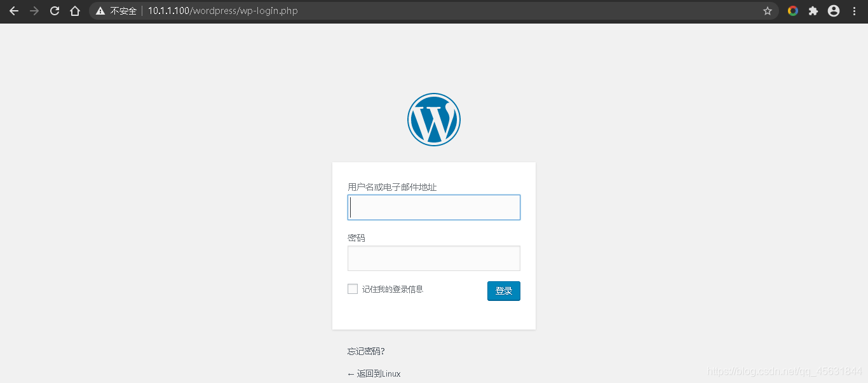
Task: Click the blue 登录 login button
Action: pyautogui.click(x=504, y=291)
